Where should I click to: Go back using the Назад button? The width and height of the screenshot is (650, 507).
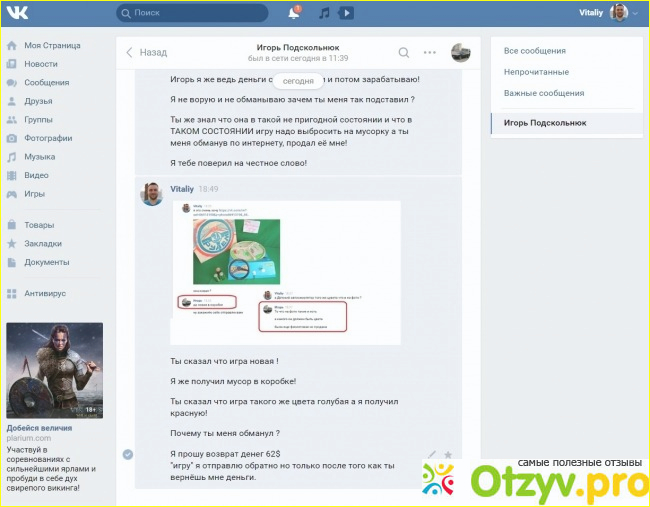[x=146, y=52]
